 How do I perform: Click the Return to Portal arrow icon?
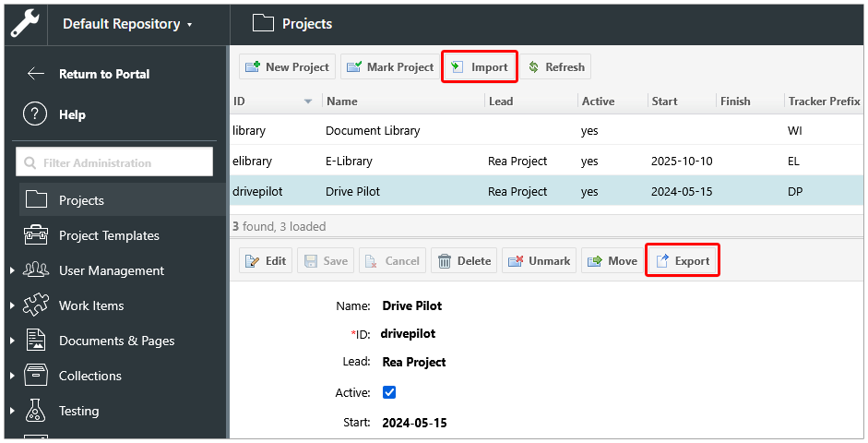36,74
